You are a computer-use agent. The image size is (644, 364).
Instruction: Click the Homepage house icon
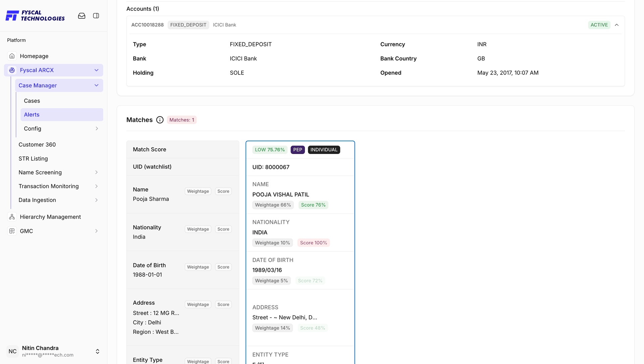[12, 56]
